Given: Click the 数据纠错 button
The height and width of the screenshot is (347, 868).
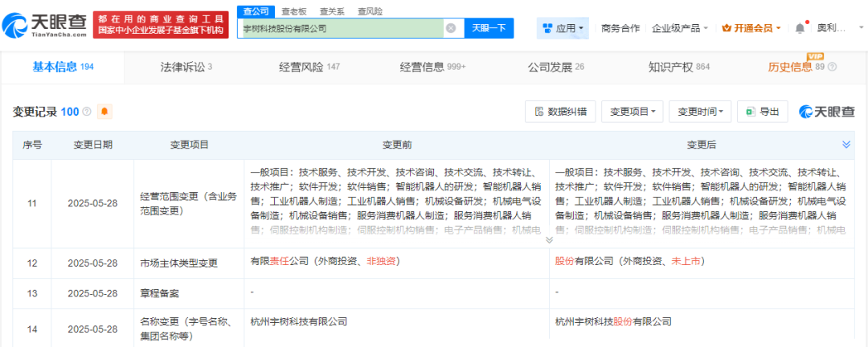Looking at the screenshot, I should [560, 112].
